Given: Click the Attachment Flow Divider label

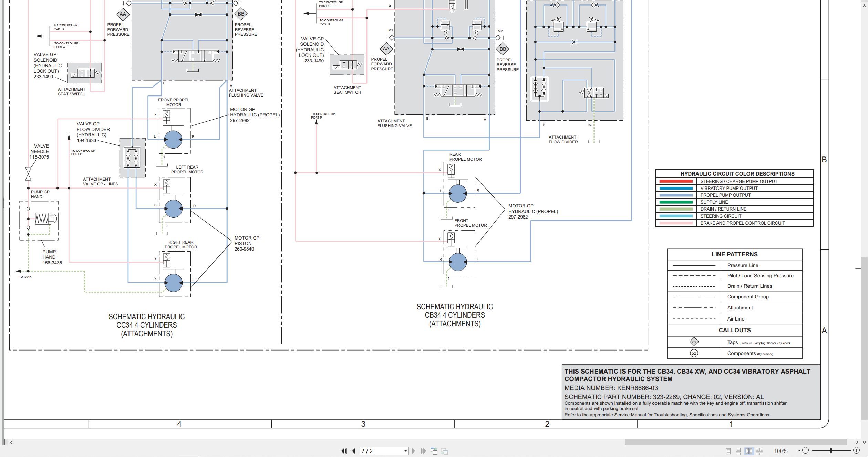Looking at the screenshot, I should [563, 140].
